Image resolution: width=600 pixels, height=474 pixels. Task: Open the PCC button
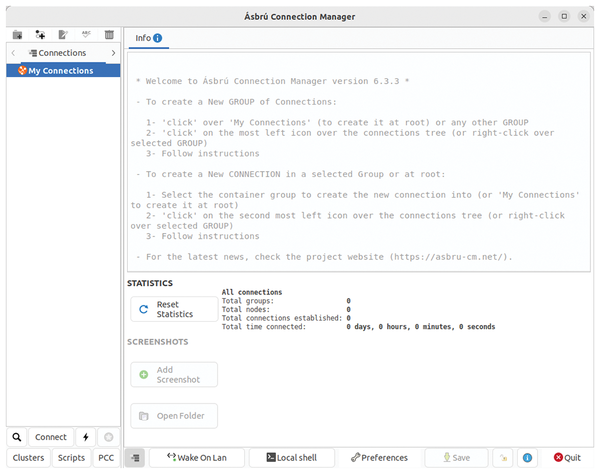tap(106, 458)
